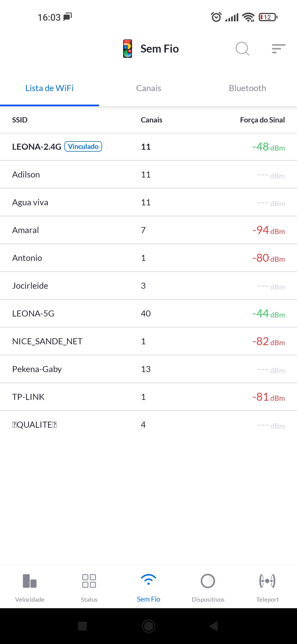Select the Lista de WiFi tab
Image resolution: width=297 pixels, height=644 pixels.
50,88
